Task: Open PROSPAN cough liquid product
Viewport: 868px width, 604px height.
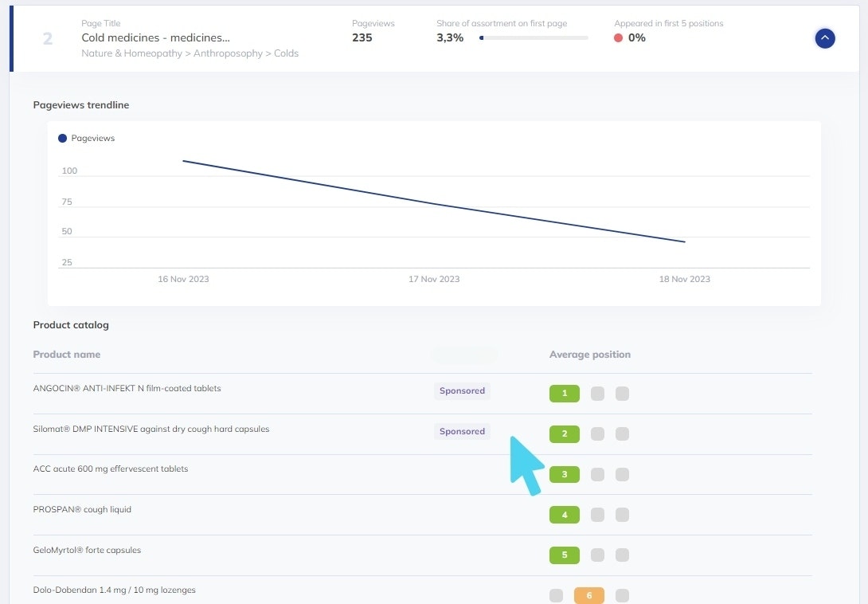Action: coord(82,509)
